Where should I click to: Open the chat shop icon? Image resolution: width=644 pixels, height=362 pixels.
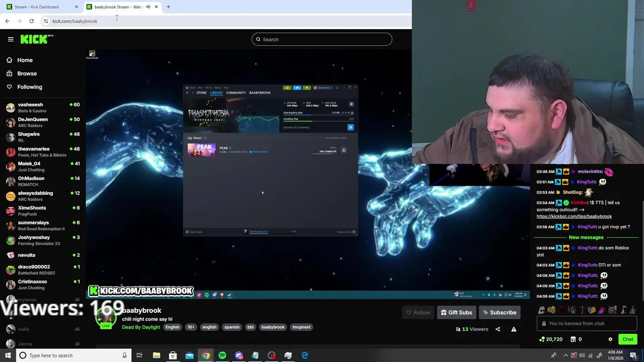click(573, 339)
